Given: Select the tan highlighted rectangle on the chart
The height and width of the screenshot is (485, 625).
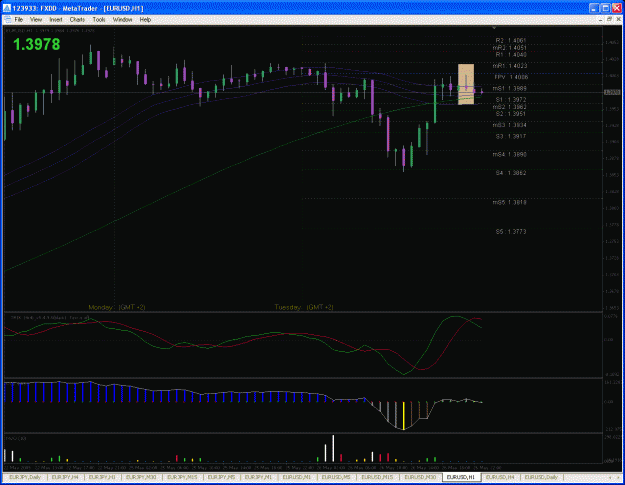Looking at the screenshot, I should (x=466, y=84).
